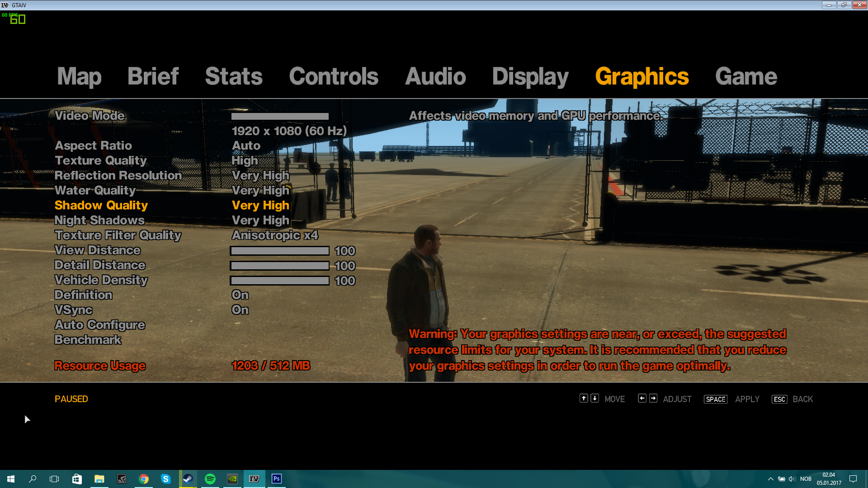Click the Resource Usage label
This screenshot has width=868, height=488.
[x=100, y=366]
